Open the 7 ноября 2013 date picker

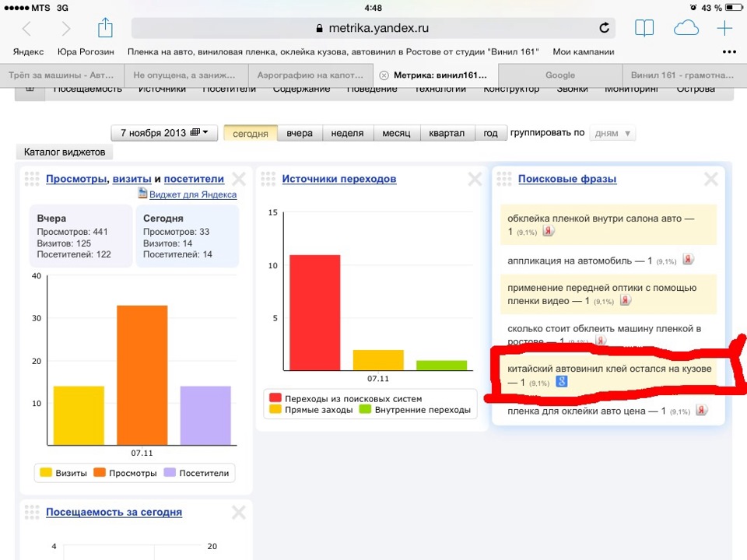point(164,133)
